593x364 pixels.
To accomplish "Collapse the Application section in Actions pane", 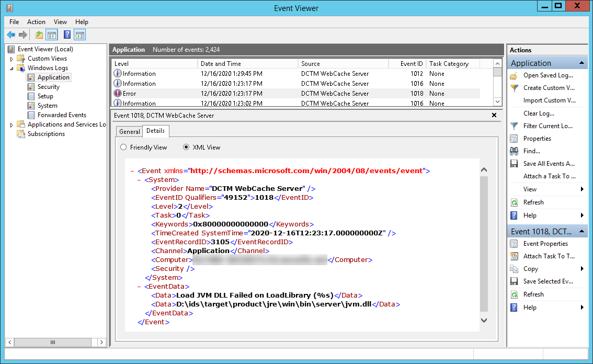I will point(581,63).
